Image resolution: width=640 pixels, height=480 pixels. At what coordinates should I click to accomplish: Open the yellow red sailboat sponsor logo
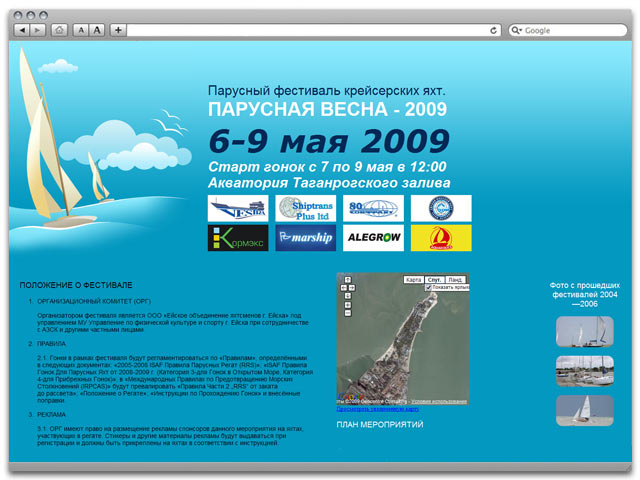tap(441, 238)
